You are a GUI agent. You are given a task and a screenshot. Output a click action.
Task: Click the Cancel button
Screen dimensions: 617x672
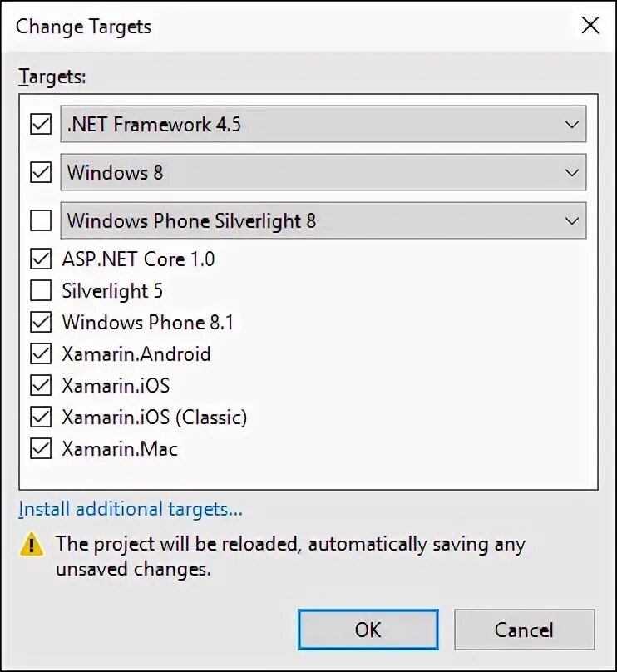pos(524,630)
